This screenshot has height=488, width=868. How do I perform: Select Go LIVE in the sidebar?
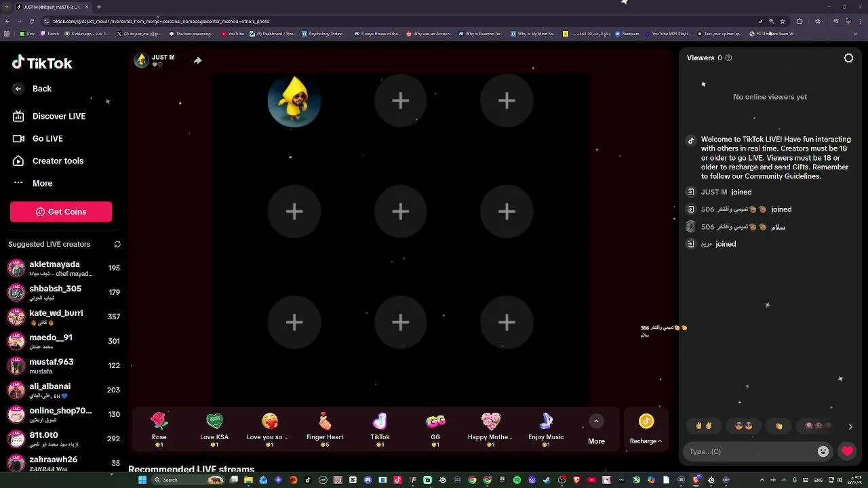38,139
